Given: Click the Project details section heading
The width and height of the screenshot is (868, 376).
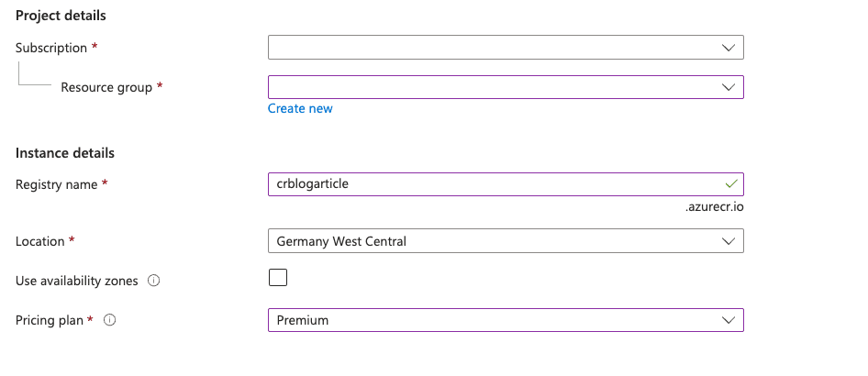Looking at the screenshot, I should (x=61, y=16).
